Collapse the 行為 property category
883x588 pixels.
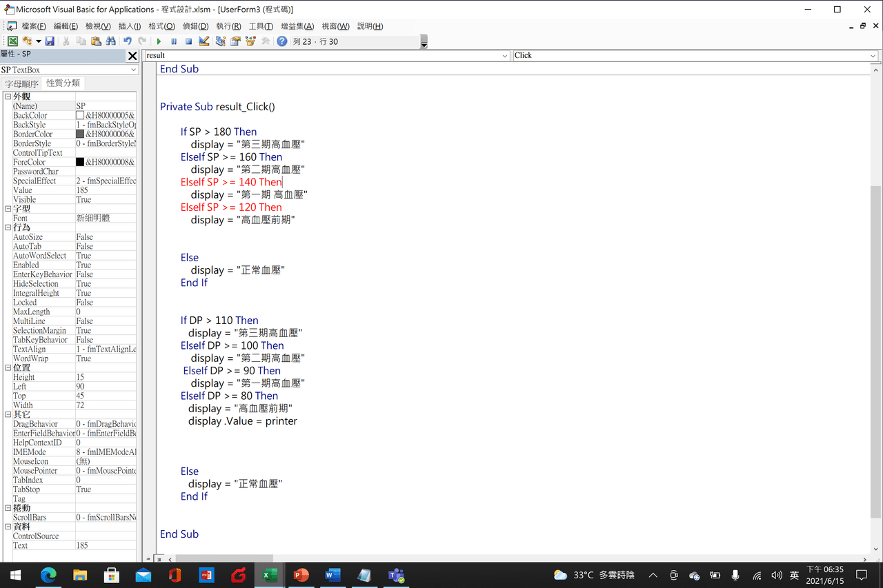[8, 227]
